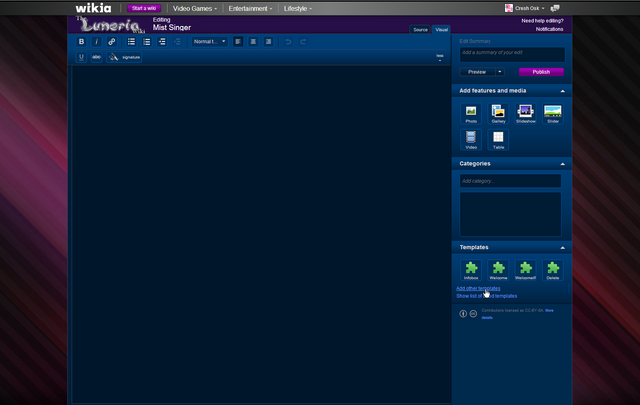Insert the Delete template

(553, 270)
